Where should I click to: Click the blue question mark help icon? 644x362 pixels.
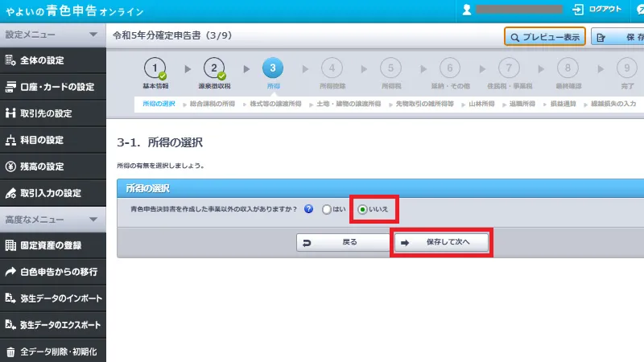coord(308,209)
